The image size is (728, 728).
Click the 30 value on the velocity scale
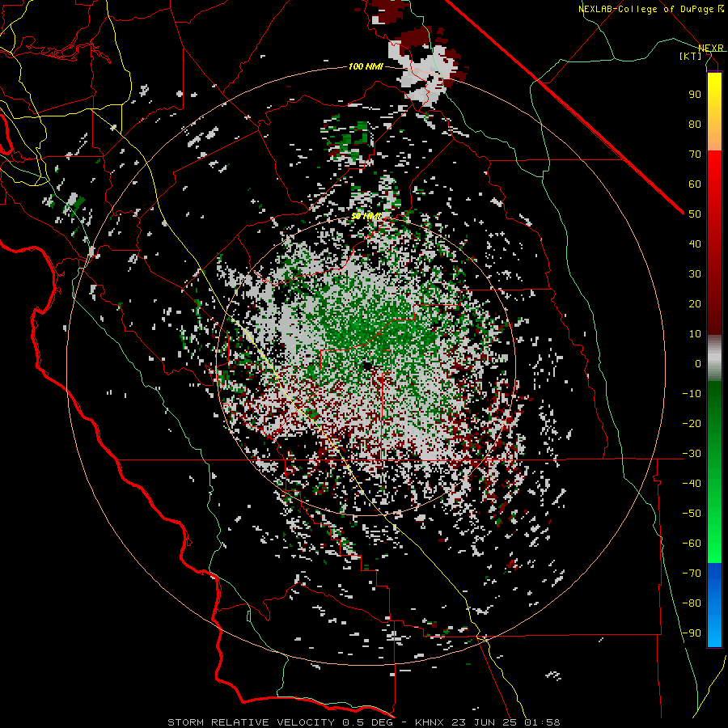[x=695, y=274]
